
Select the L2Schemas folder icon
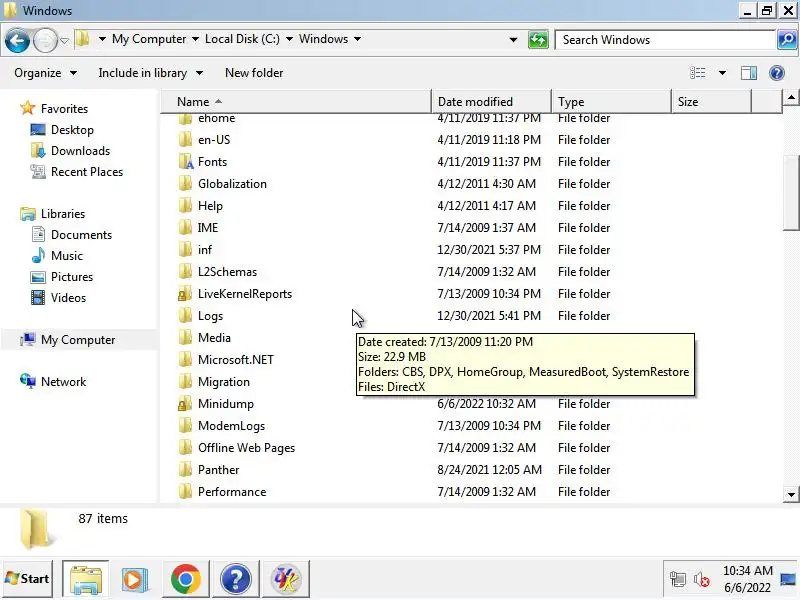click(x=185, y=271)
